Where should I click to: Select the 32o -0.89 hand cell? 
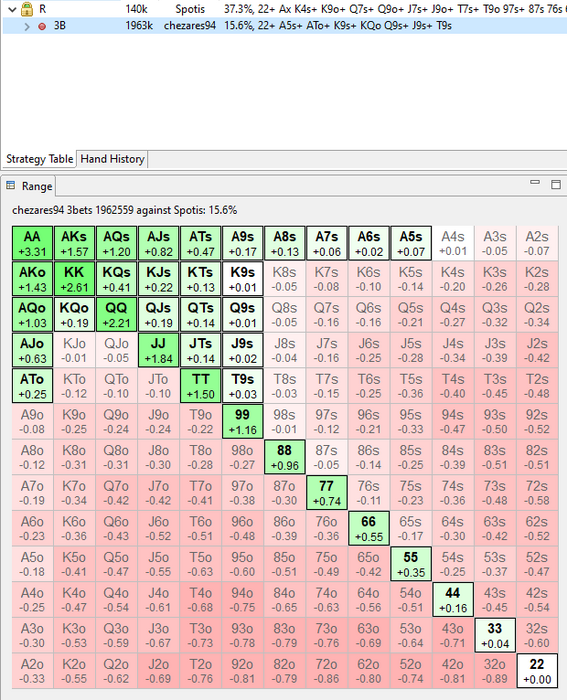click(495, 671)
